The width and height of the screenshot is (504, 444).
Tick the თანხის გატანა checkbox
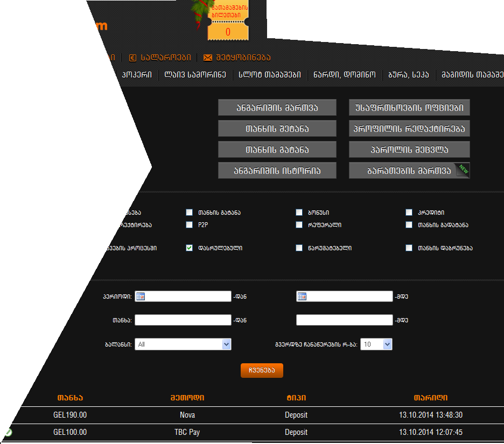[190, 213]
